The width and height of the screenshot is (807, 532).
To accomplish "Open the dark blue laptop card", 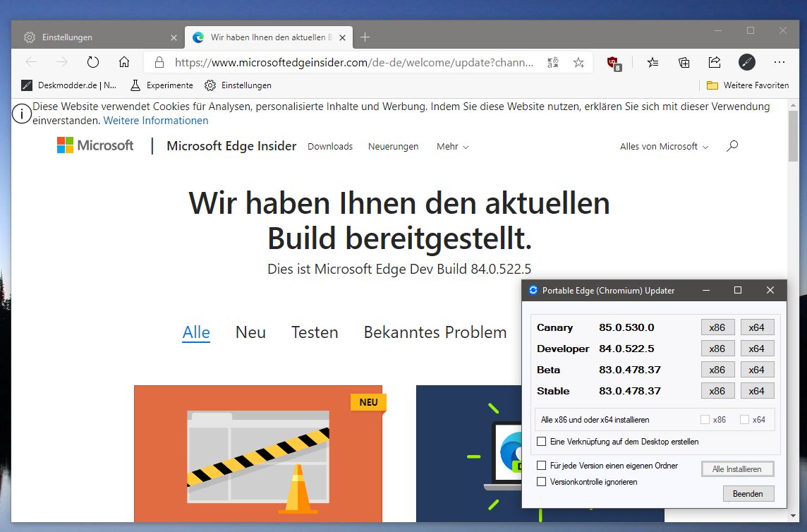I will click(x=468, y=454).
